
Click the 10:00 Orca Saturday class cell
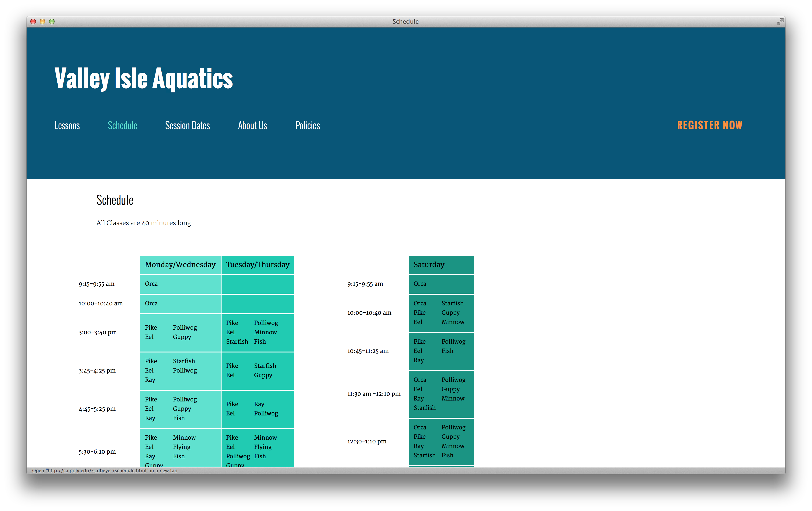point(441,313)
